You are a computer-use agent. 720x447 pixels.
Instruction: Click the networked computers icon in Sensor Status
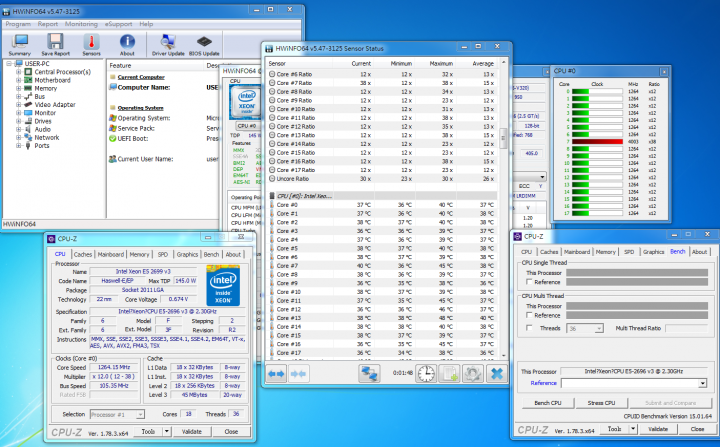[x=369, y=373]
